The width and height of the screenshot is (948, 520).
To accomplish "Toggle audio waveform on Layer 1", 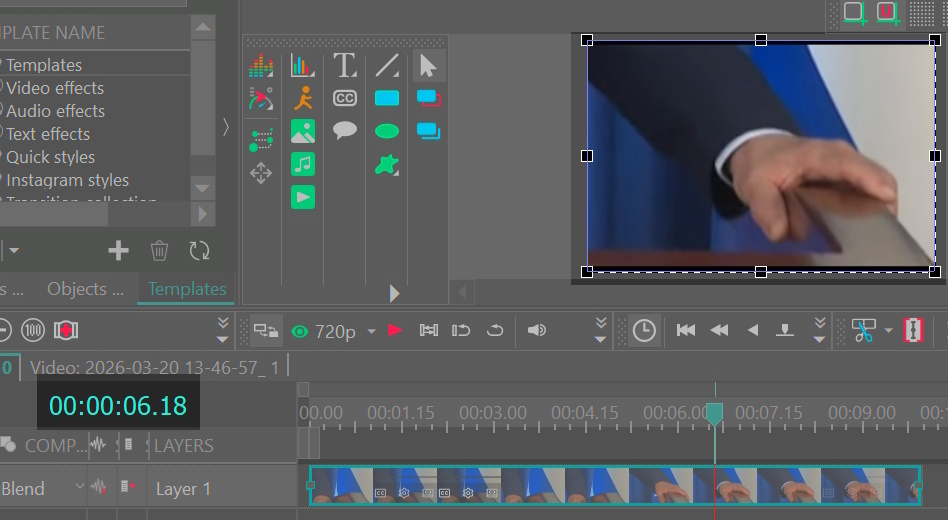I will click(99, 487).
